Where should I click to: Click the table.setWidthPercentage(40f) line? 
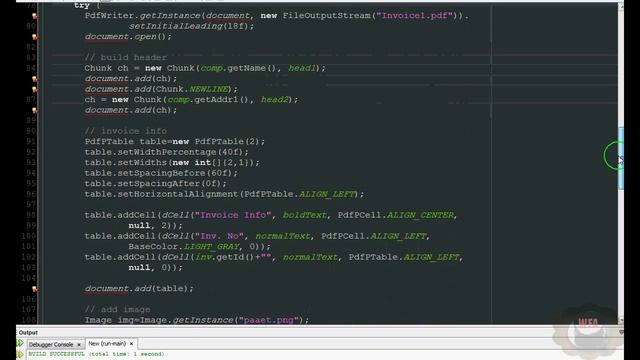[167, 152]
